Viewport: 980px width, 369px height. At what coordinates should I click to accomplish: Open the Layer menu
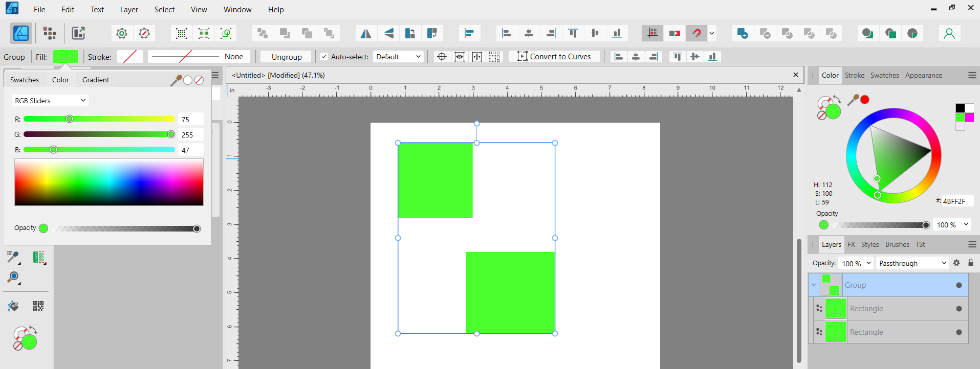[x=129, y=9]
